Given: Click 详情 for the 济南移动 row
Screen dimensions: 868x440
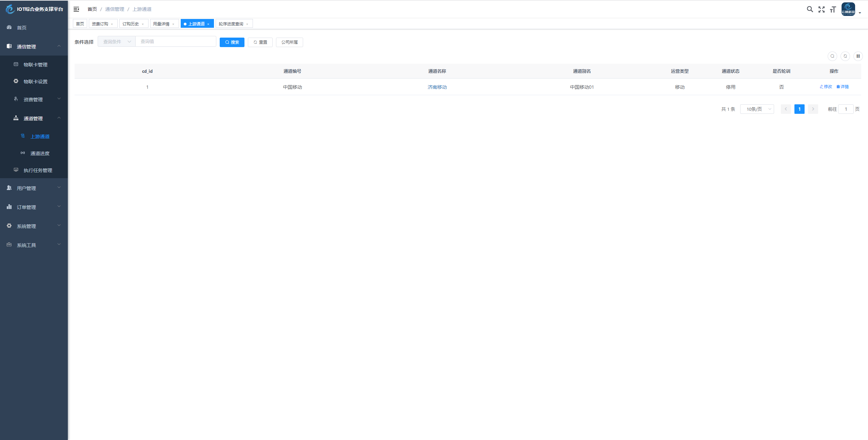Looking at the screenshot, I should click(843, 87).
